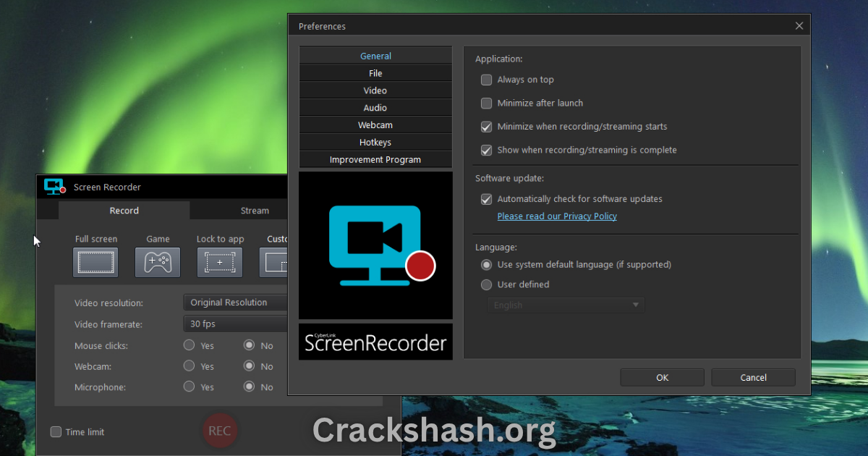Screen dimensions: 868x456
Task: Select the Full screen capture icon
Action: [x=95, y=262]
